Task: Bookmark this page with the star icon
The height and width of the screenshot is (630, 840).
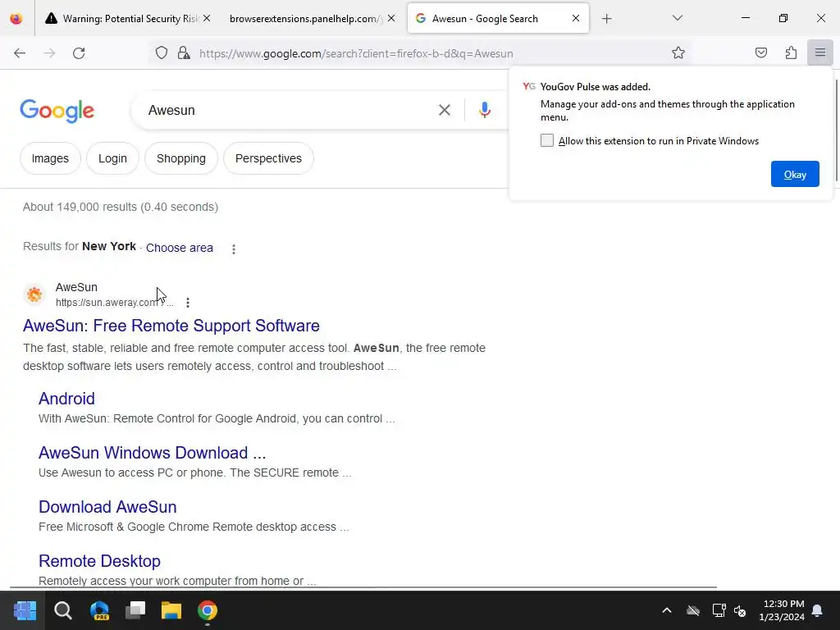Action: pos(678,52)
